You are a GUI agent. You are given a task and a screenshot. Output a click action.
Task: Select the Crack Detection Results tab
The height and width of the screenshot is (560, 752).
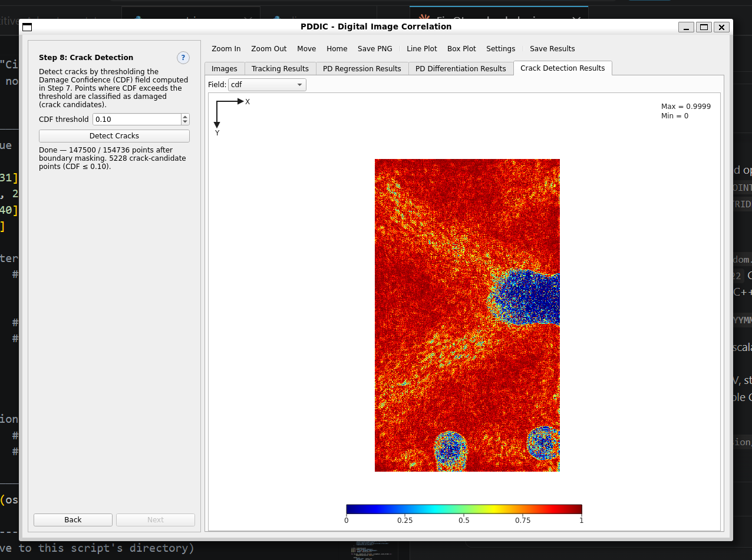(563, 68)
